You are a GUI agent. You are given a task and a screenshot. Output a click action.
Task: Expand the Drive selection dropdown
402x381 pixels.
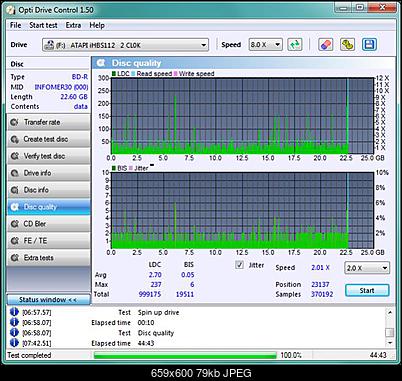125,45
